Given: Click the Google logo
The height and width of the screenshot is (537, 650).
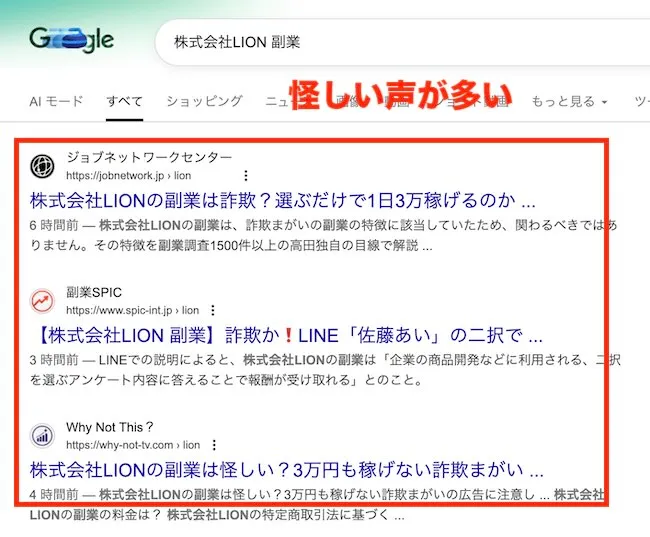Looking at the screenshot, I should pos(71,40).
